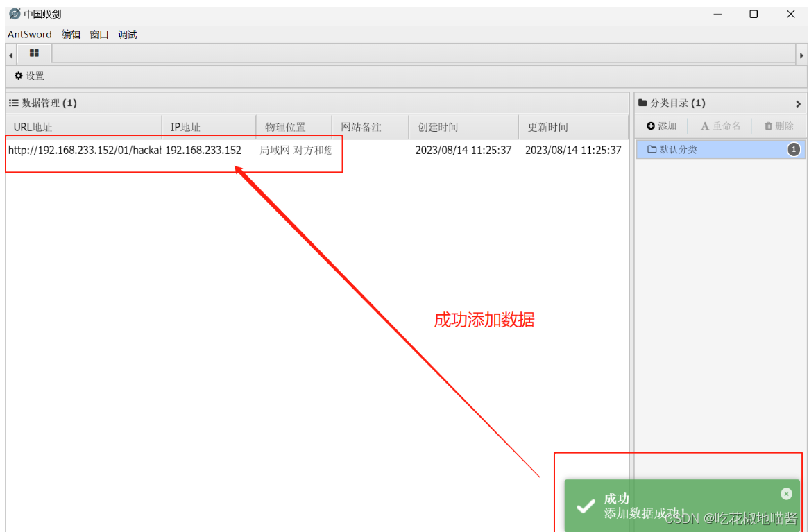Close the 中国蚁剑 window

790,14
